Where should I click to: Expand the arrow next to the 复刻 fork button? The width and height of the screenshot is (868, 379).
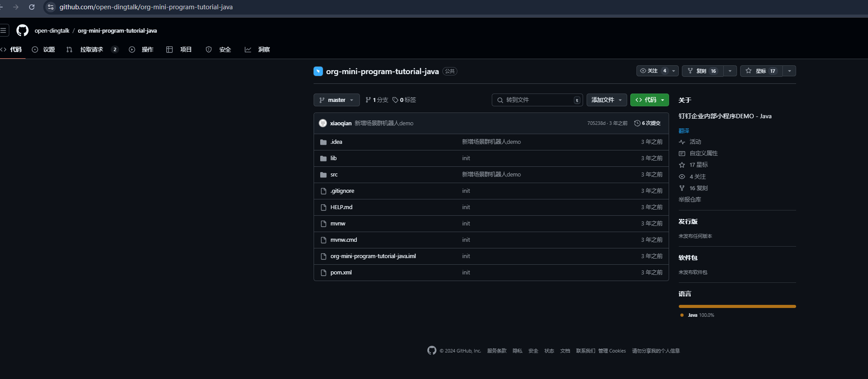[x=730, y=71]
